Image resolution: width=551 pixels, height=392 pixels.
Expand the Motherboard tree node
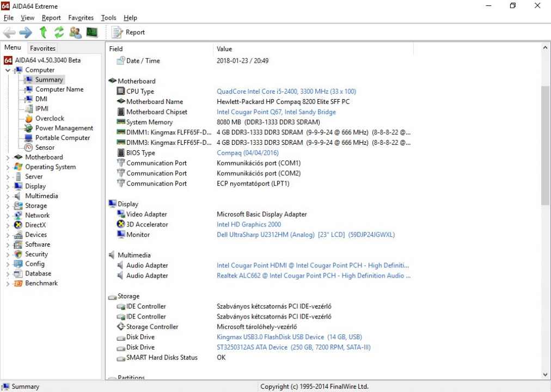8,157
